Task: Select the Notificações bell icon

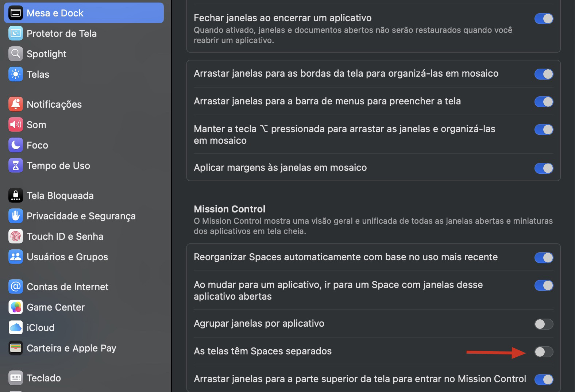Action: pos(15,104)
